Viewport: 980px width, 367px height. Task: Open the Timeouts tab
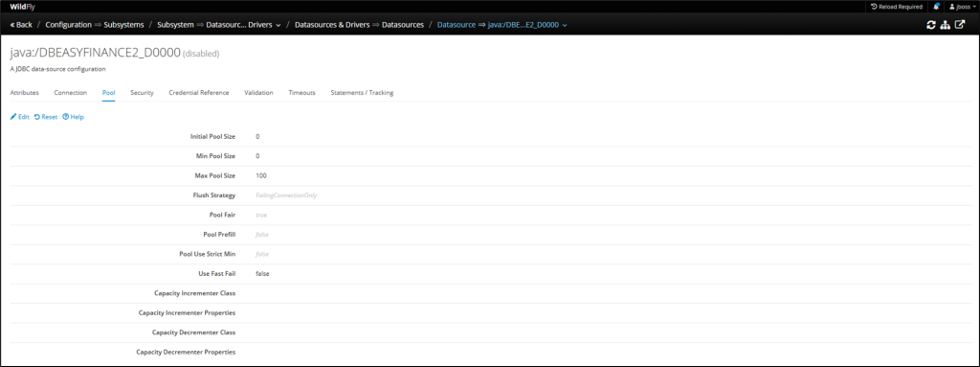pyautogui.click(x=301, y=93)
